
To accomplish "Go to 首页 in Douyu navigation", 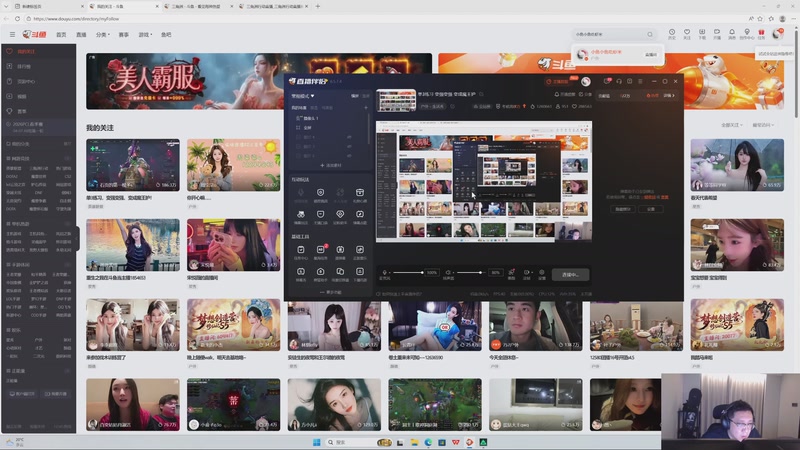I will tap(61, 35).
